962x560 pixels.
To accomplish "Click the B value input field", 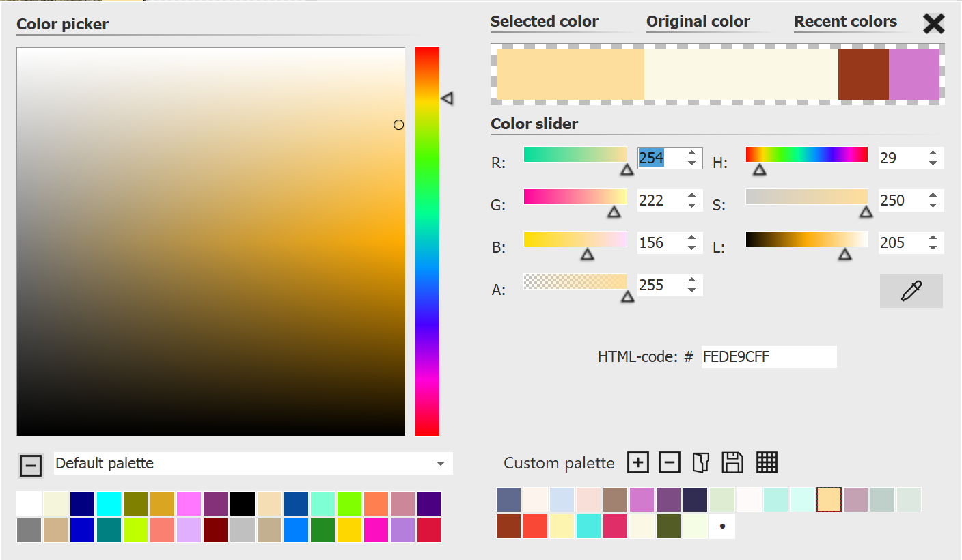I will click(659, 243).
